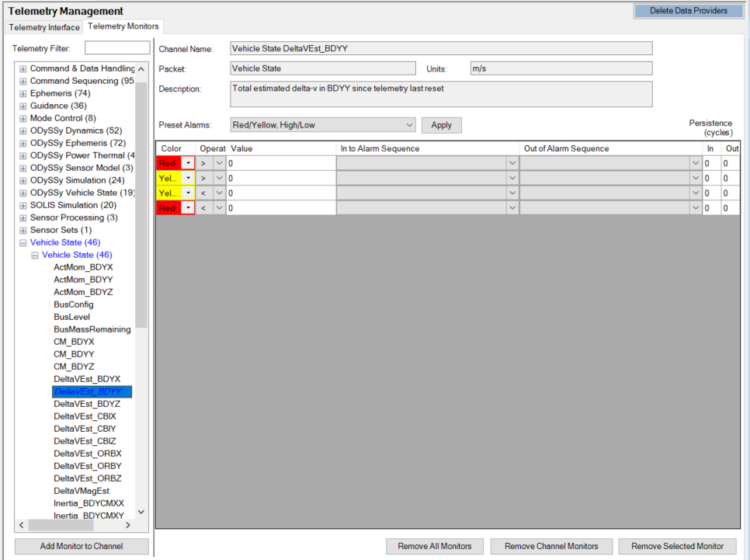Screen dimensions: 750x560
Task: Collapse the top-level Vehicle State node
Action: click(23, 243)
